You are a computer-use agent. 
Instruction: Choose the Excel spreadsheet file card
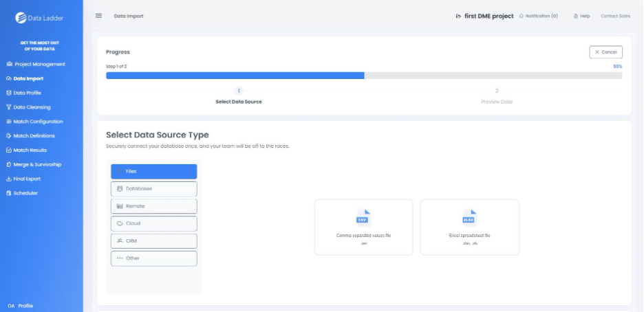(469, 227)
